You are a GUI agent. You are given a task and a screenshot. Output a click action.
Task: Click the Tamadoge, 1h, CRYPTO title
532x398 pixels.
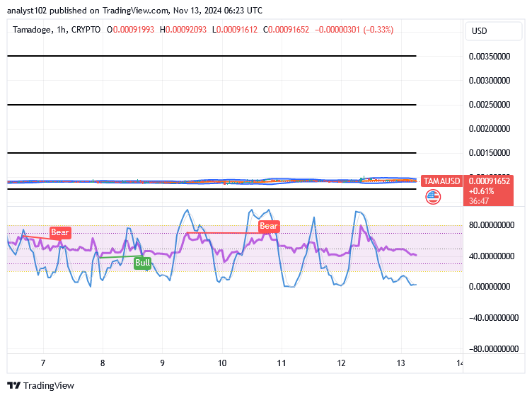click(x=57, y=30)
